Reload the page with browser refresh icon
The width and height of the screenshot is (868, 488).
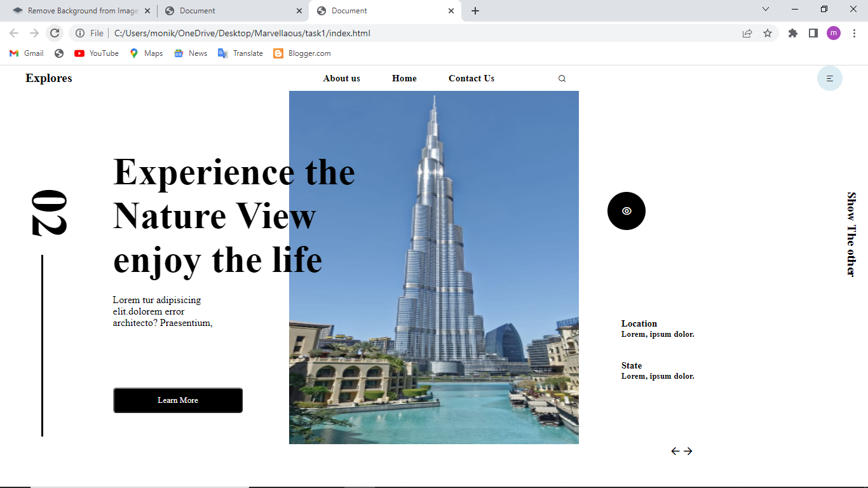(55, 33)
